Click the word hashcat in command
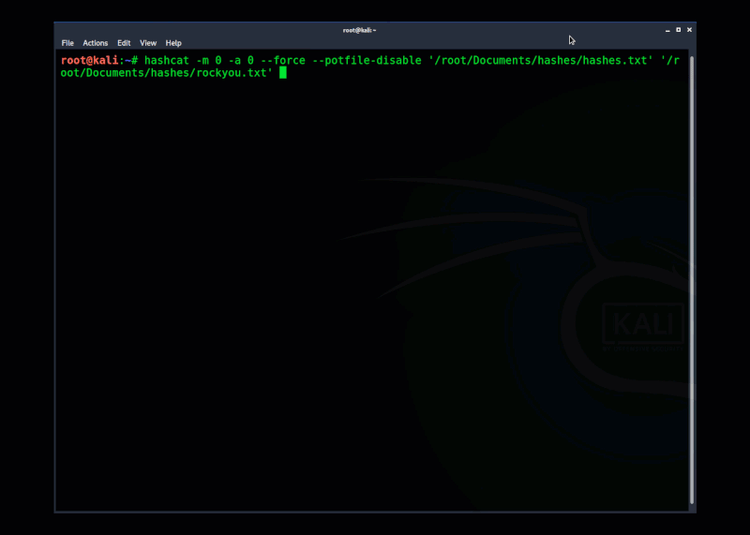The image size is (750, 535). pyautogui.click(x=166, y=60)
